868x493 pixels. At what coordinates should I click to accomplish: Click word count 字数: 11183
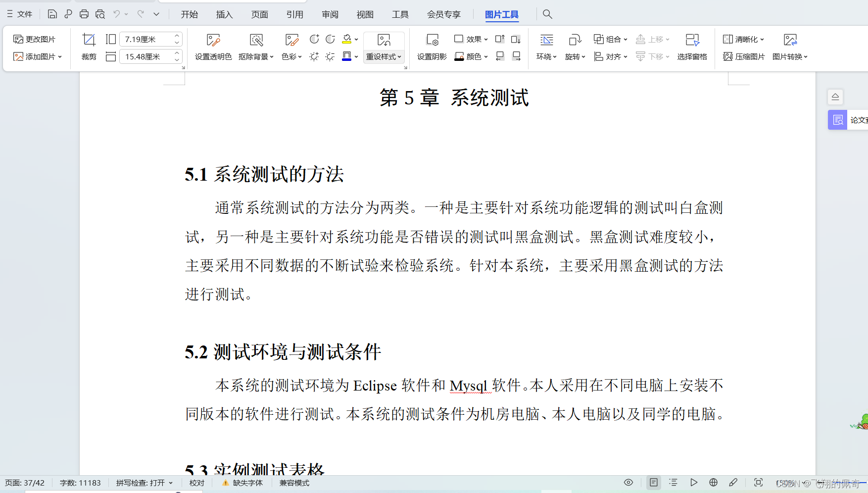[x=80, y=483]
